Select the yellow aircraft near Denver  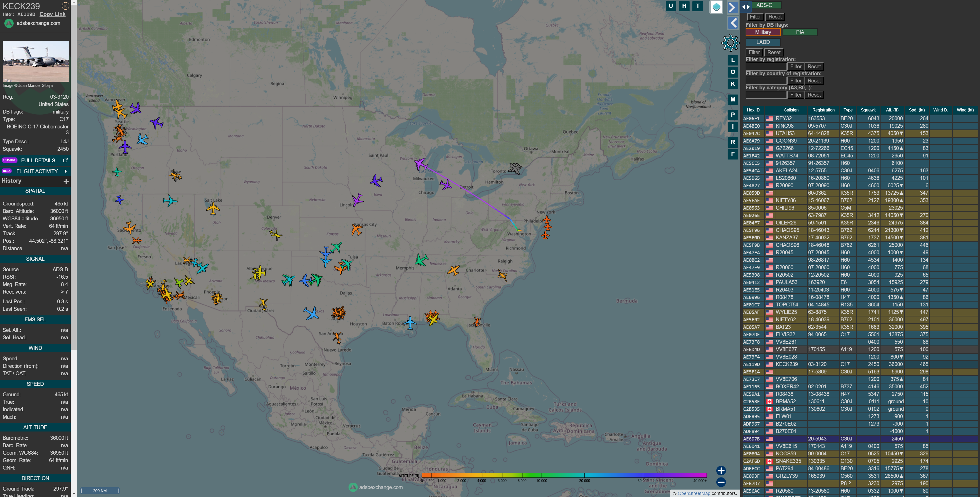(x=276, y=235)
